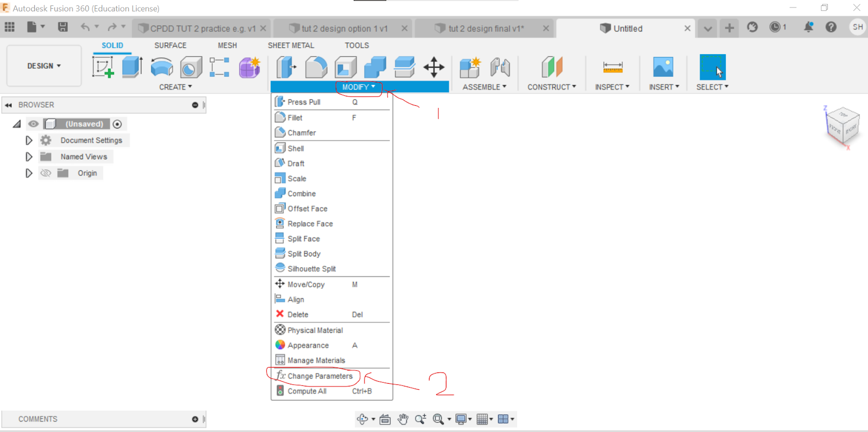Click the Shell toolbar icon
This screenshot has height=432, width=868.
click(346, 67)
